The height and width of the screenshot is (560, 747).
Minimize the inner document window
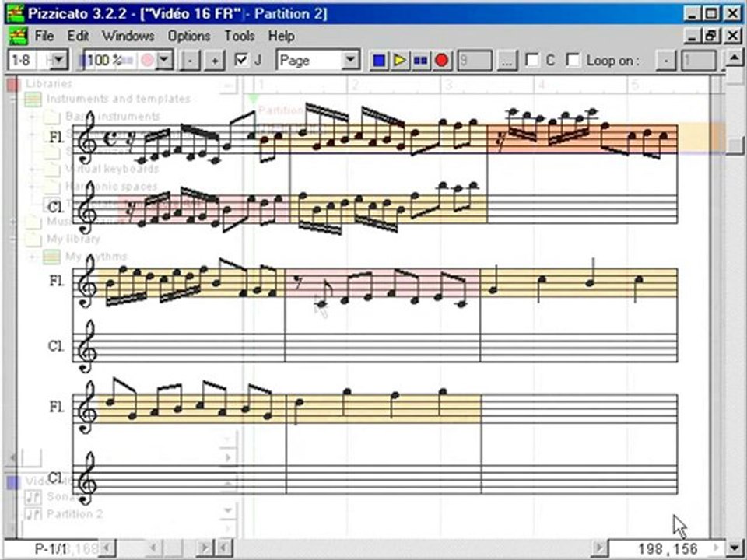point(693,36)
